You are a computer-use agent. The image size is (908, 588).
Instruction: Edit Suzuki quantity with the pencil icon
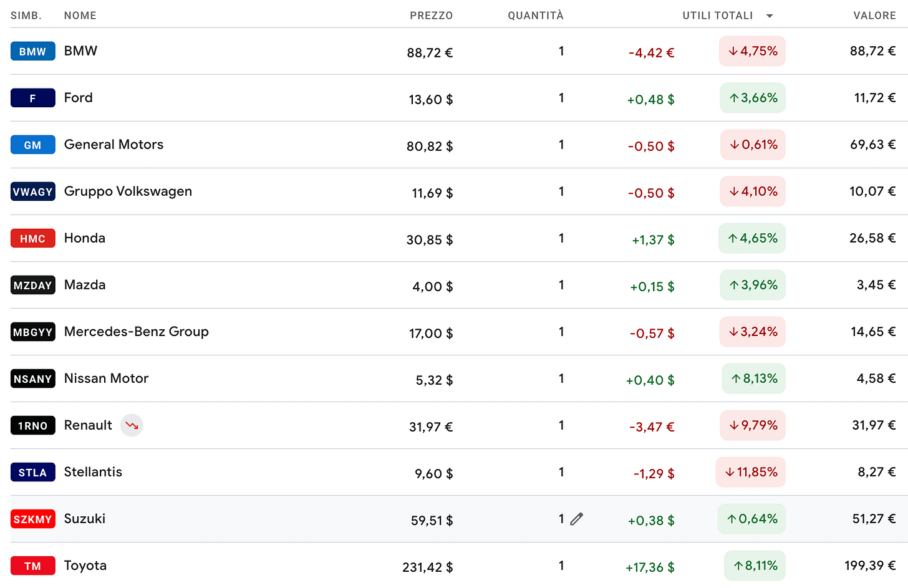point(576,519)
